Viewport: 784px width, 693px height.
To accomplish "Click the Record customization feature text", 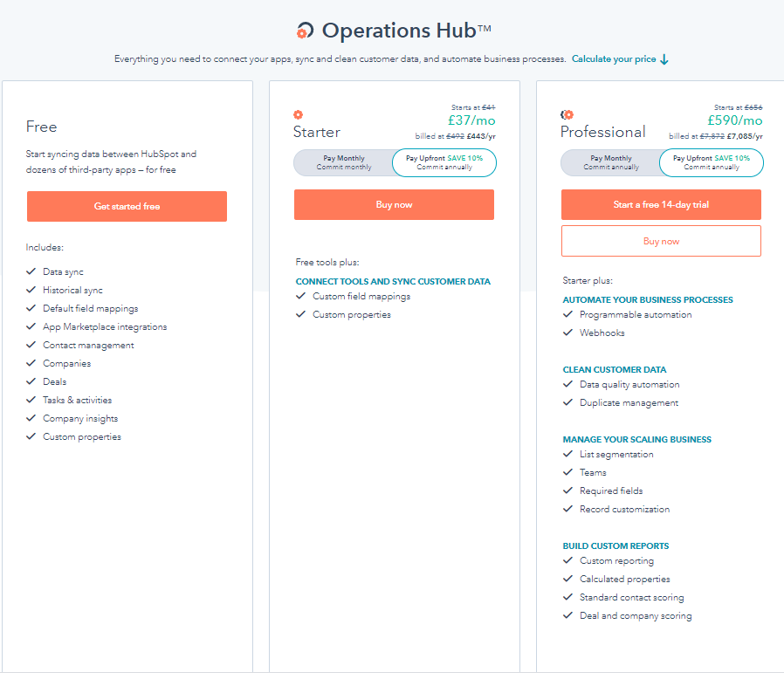I will tap(624, 509).
